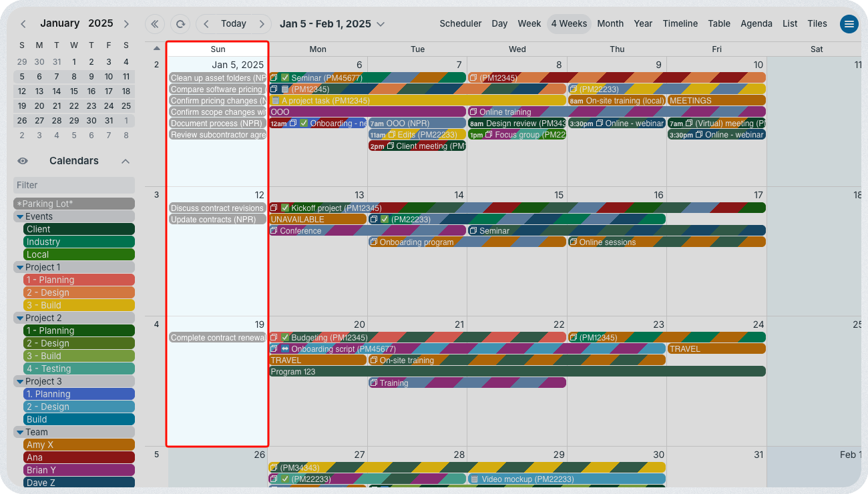
Task: Toggle the Client calendar
Action: click(x=79, y=229)
